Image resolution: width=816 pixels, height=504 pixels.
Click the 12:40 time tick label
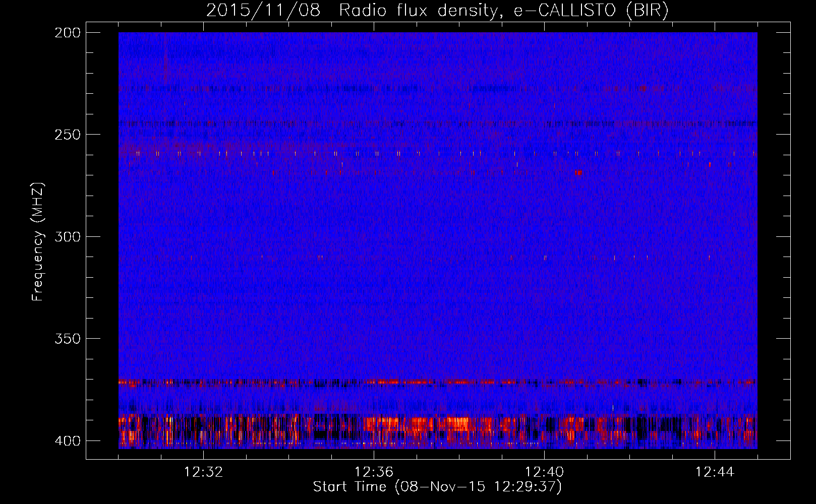(544, 472)
